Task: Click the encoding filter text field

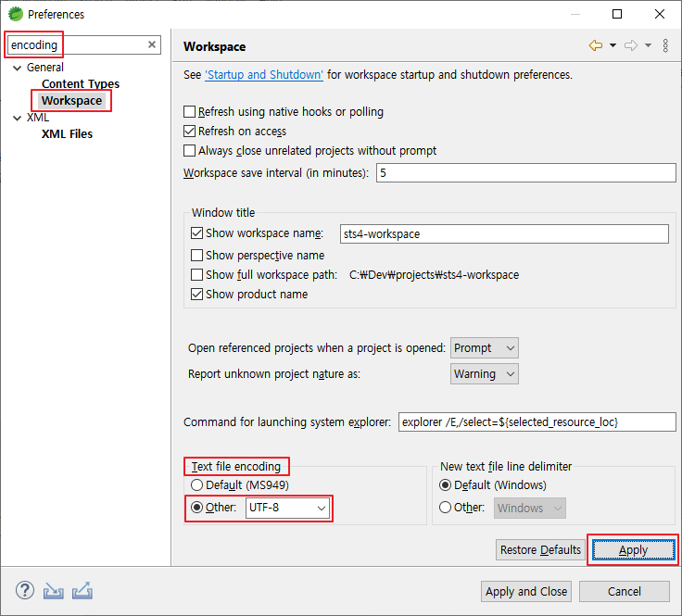Action: pos(83,44)
